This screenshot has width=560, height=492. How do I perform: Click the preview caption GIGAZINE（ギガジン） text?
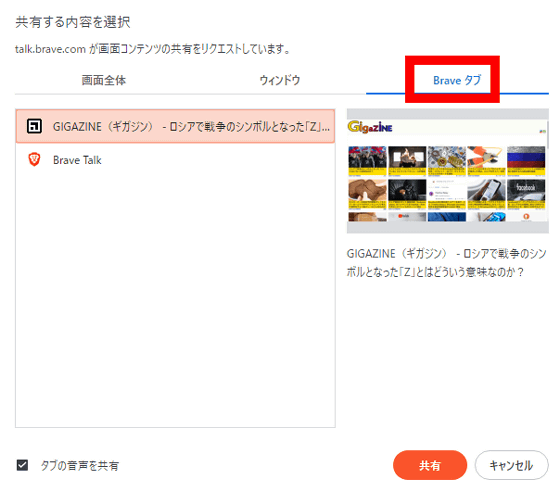click(446, 263)
